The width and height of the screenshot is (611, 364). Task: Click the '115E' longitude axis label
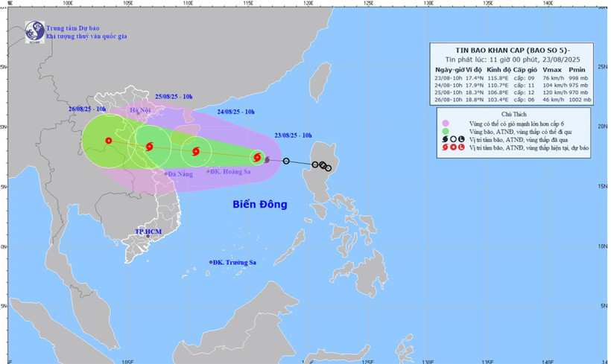tap(248, 3)
